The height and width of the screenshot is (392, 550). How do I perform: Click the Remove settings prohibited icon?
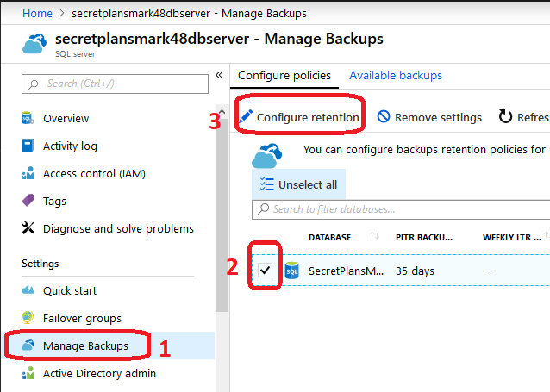pyautogui.click(x=384, y=116)
